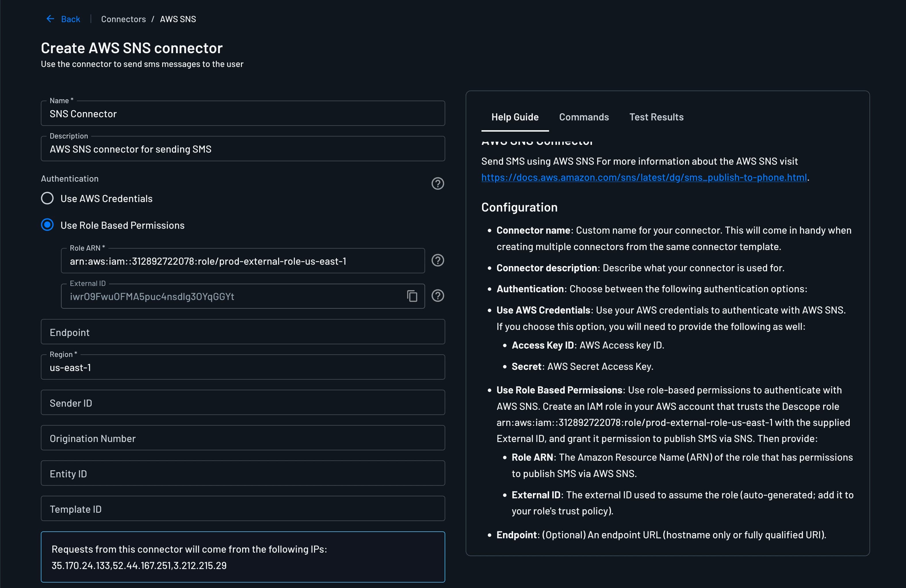
Task: Select Use AWS Credentials option
Action: pos(47,198)
